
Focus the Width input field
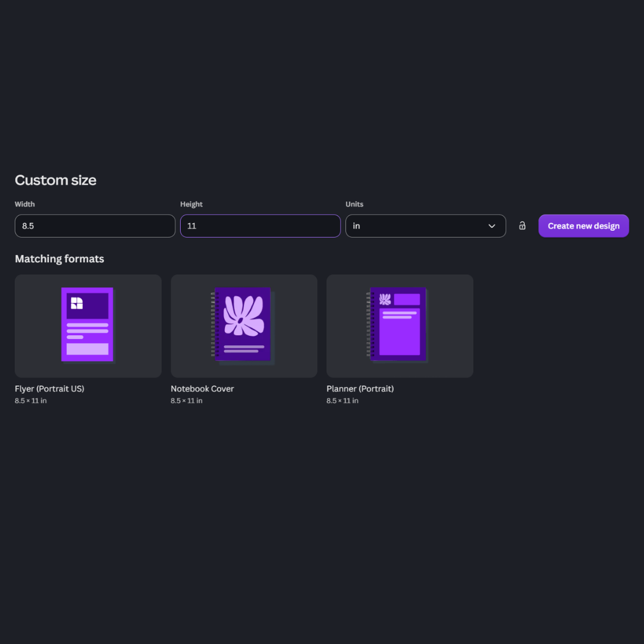tap(95, 226)
